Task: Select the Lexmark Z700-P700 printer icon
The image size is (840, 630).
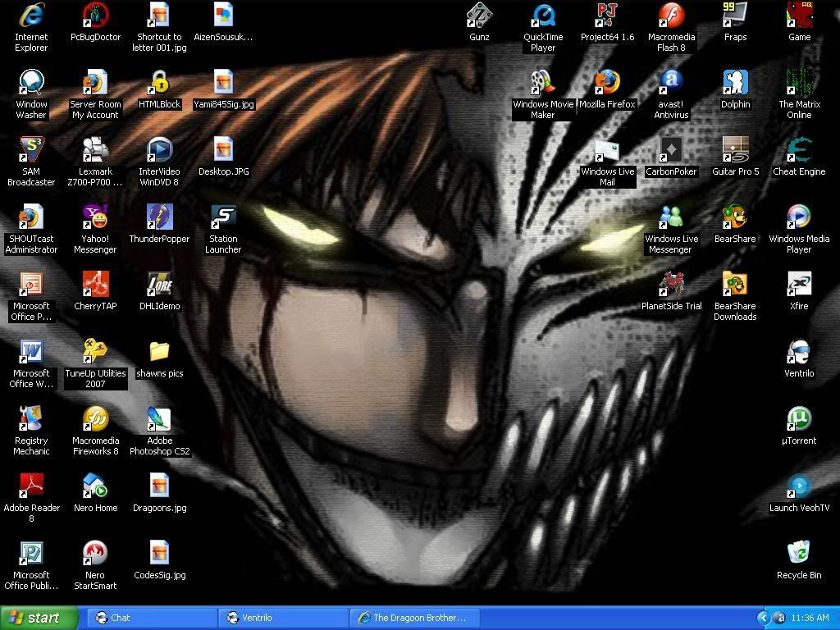Action: (95, 149)
